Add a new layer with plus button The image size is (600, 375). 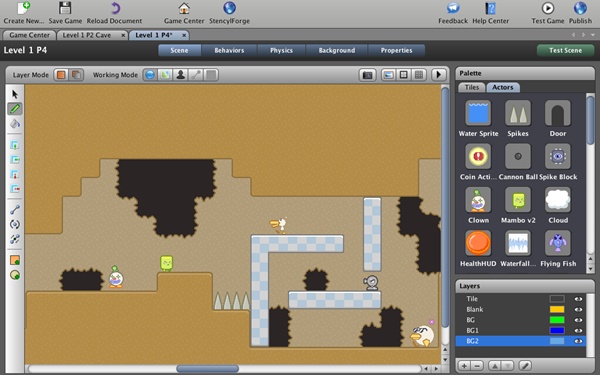coord(464,366)
